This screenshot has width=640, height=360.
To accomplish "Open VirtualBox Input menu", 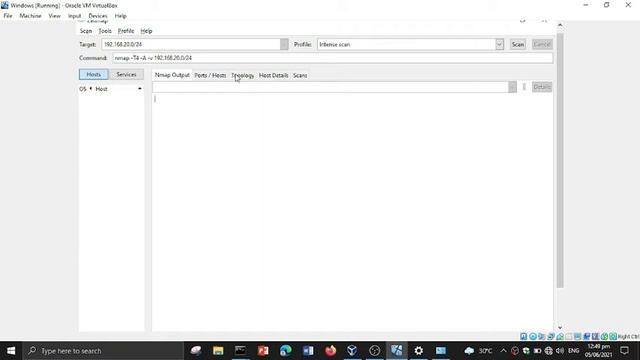I will (74, 16).
